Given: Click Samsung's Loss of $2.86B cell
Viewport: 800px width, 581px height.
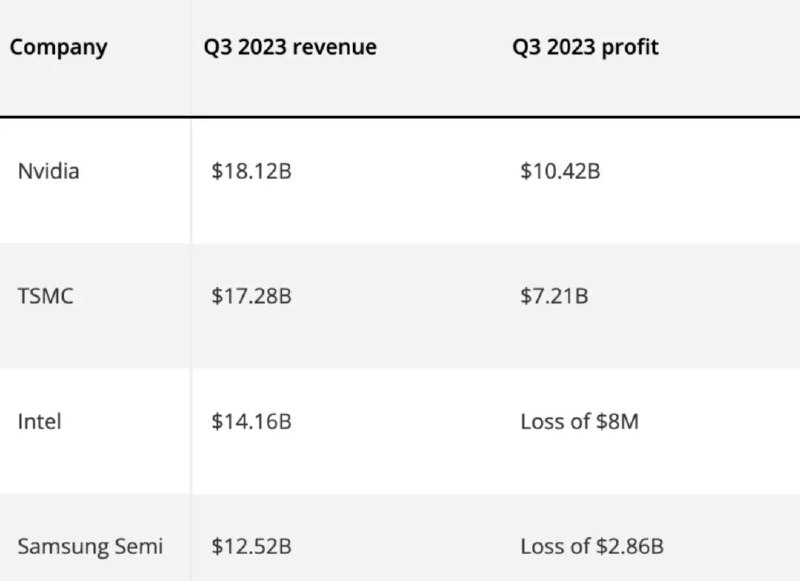Looking at the screenshot, I should tap(592, 546).
